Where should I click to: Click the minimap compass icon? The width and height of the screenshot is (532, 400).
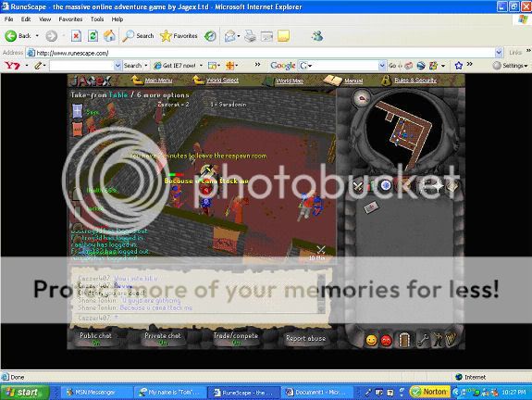click(x=363, y=98)
